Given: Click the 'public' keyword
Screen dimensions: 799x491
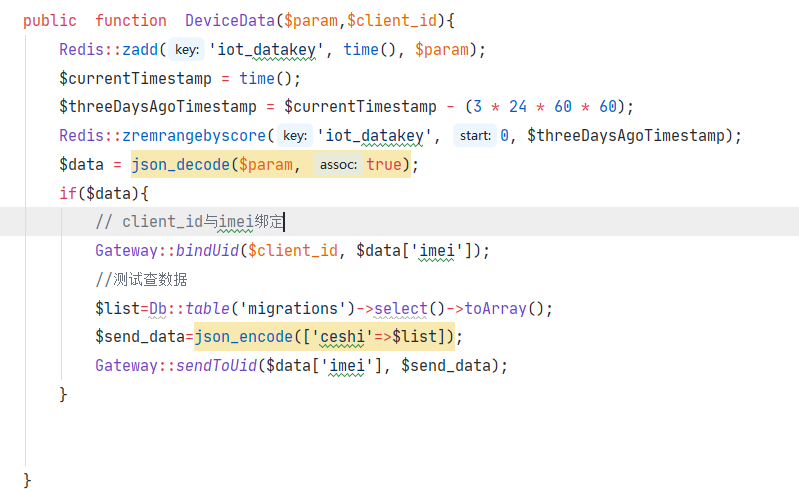Looking at the screenshot, I should click(x=50, y=21).
